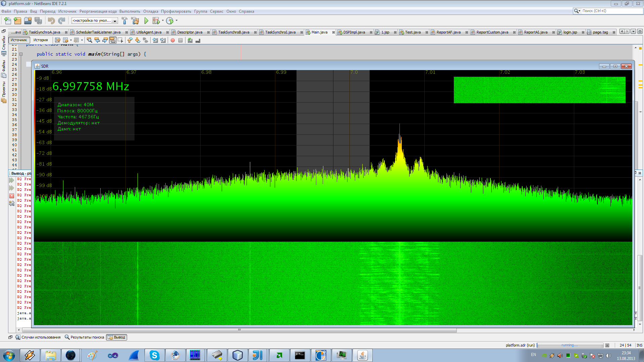The image size is (644, 362).
Task: Switch to History (История) view
Action: 41,40
